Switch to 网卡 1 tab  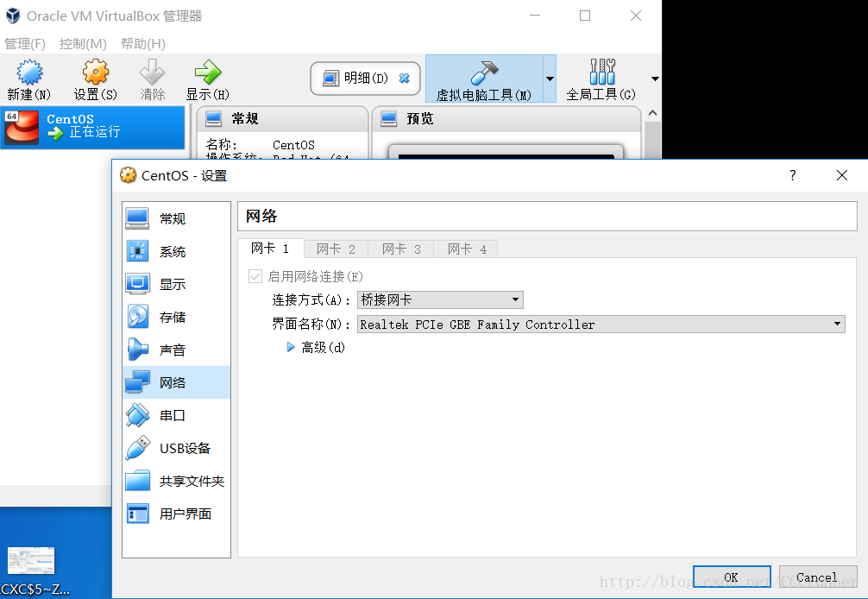click(271, 249)
